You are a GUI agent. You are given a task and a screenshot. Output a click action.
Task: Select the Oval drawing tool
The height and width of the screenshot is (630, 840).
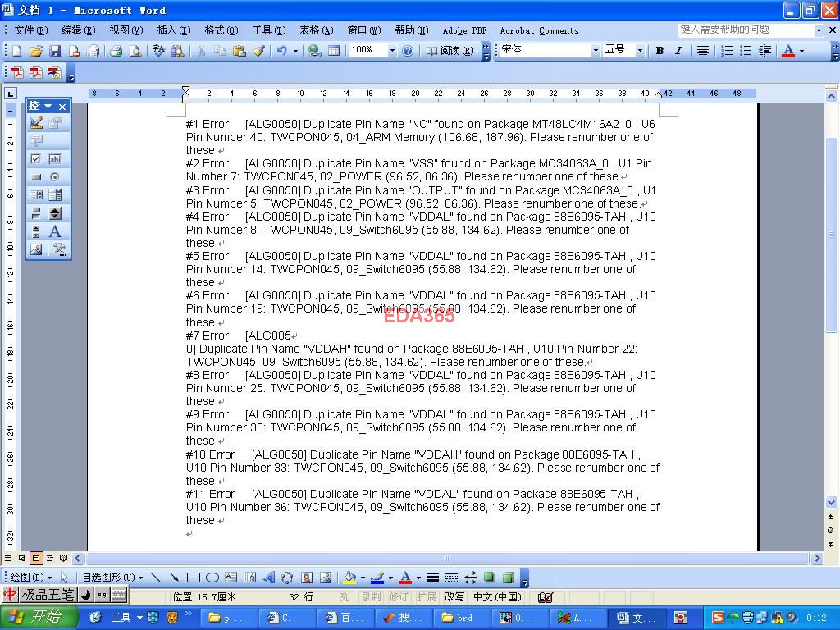coord(212,577)
